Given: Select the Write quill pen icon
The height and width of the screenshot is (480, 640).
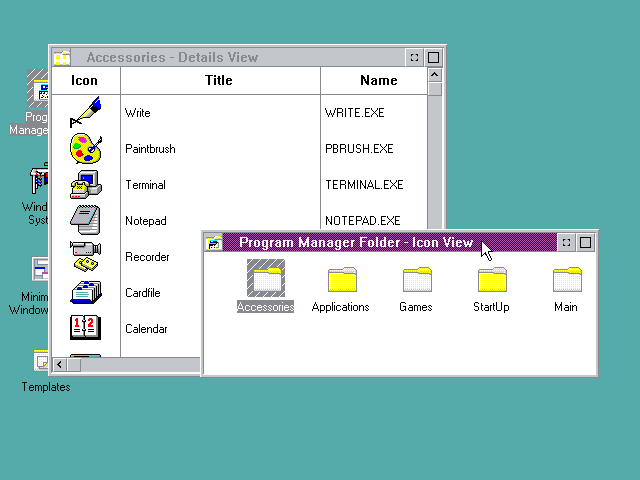Looking at the screenshot, I should (85, 112).
